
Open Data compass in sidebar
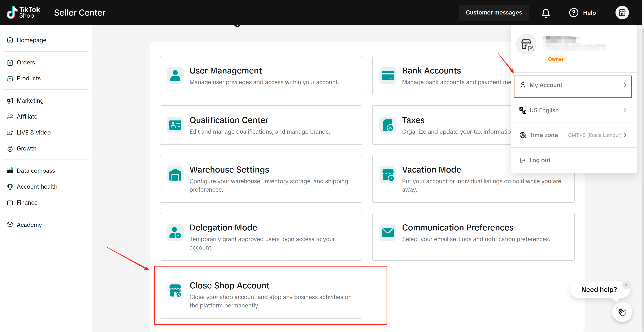click(35, 171)
